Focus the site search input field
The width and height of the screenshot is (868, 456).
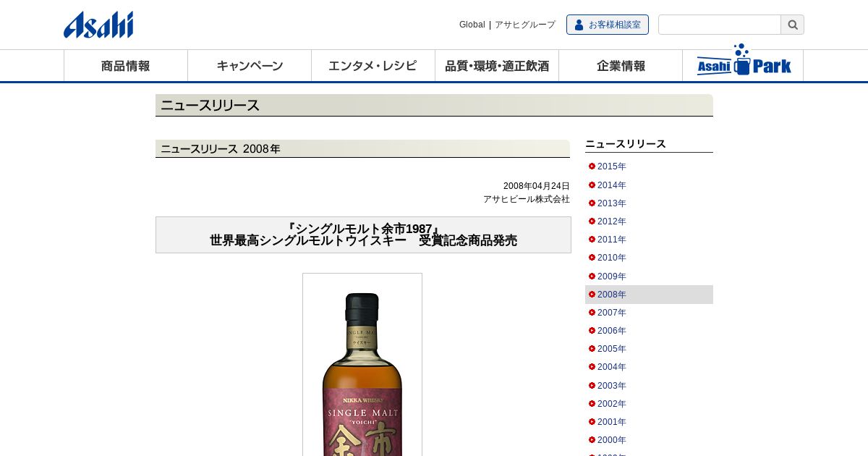[x=720, y=25]
